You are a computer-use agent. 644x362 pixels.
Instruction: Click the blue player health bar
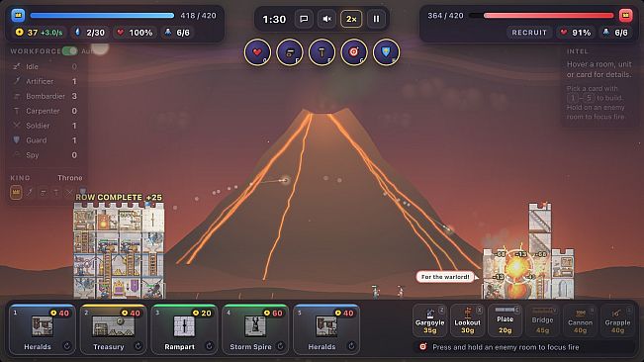(102, 16)
